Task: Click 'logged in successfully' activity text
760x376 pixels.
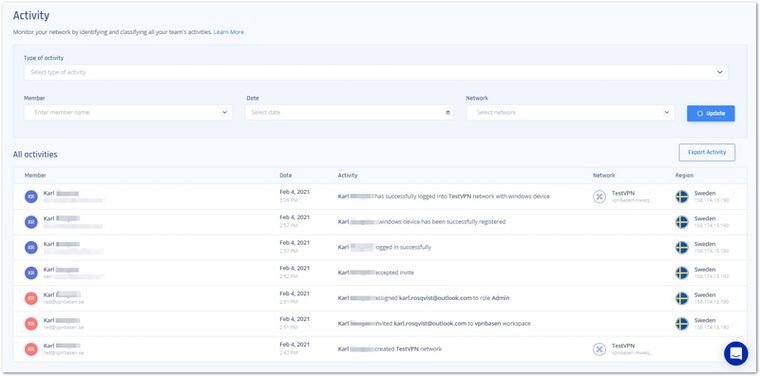Action: click(x=403, y=247)
